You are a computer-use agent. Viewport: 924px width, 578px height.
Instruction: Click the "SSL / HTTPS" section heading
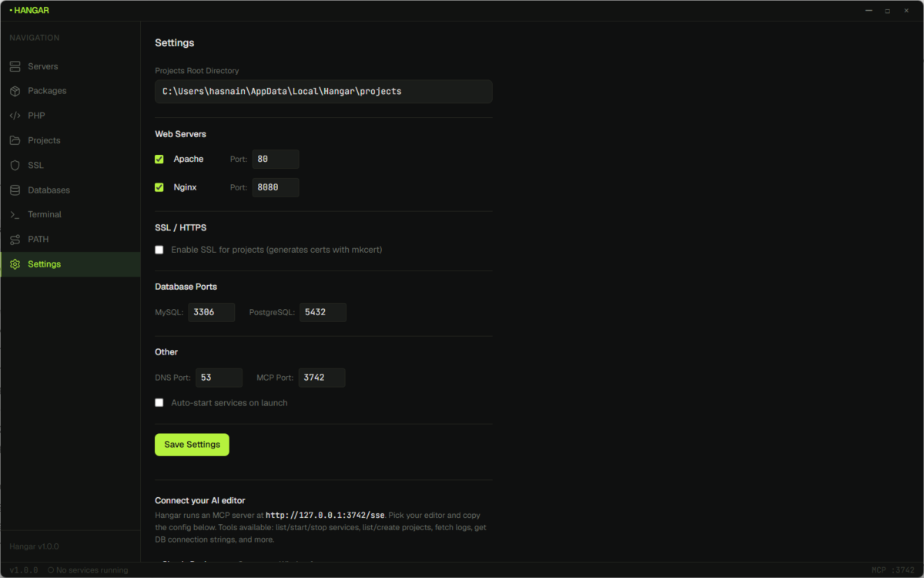[180, 227]
